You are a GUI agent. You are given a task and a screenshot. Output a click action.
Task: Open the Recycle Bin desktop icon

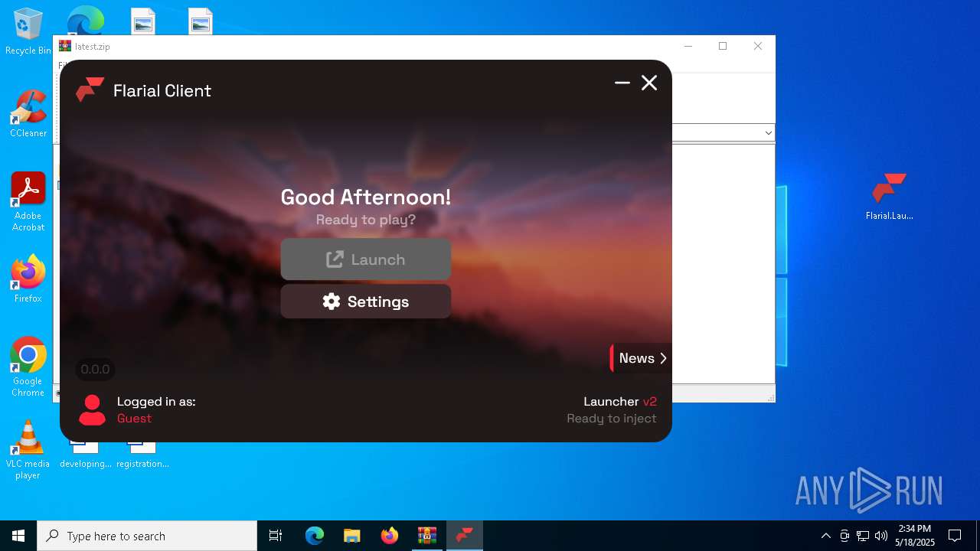point(28,32)
